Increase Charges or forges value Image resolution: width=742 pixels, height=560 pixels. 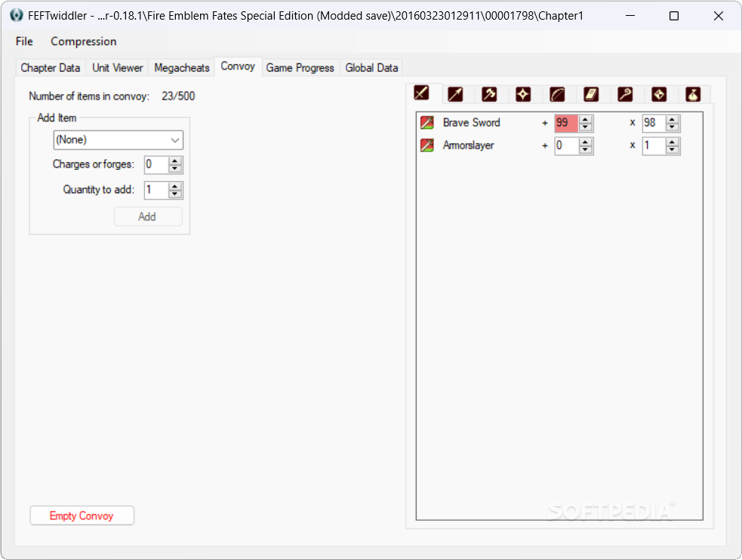(x=175, y=161)
